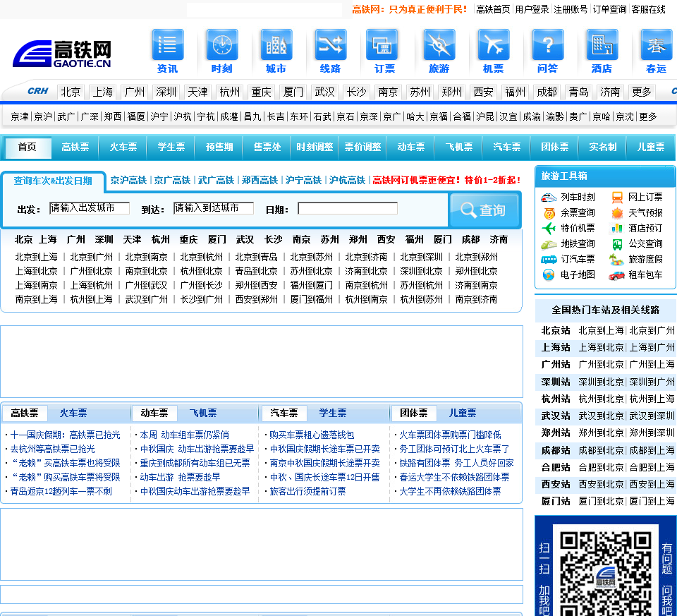
Task: Open the 北京到上海 route link
Action: 37,258
